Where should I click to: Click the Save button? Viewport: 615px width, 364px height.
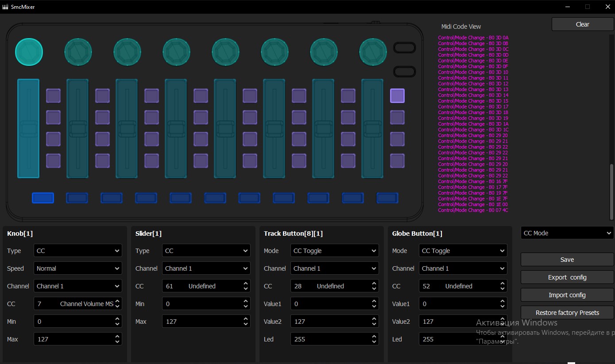point(567,260)
